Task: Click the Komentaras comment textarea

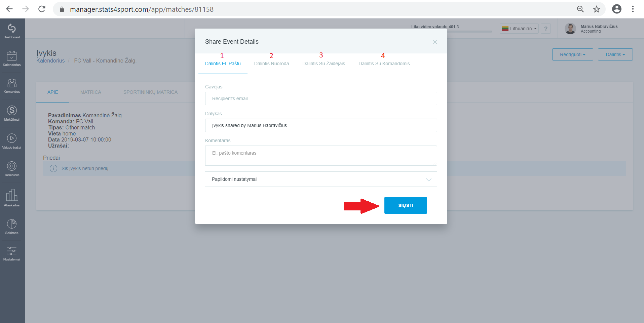Action: (321, 156)
